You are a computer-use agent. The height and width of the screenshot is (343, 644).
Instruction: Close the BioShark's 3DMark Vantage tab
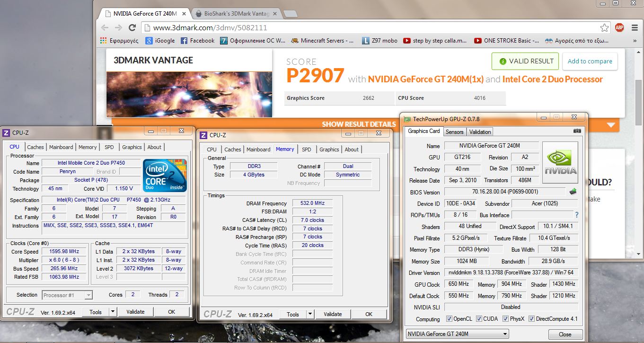(x=274, y=13)
